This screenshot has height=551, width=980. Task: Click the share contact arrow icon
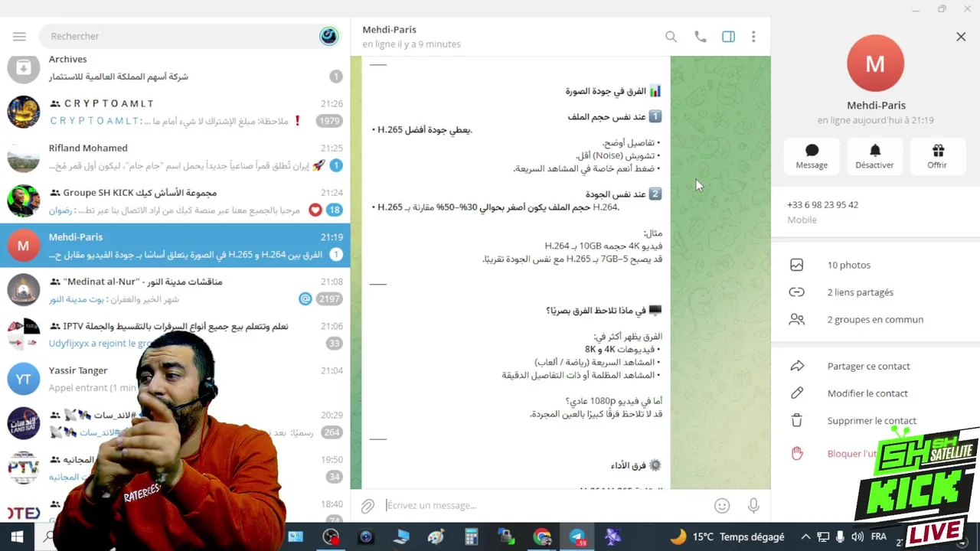click(x=797, y=366)
